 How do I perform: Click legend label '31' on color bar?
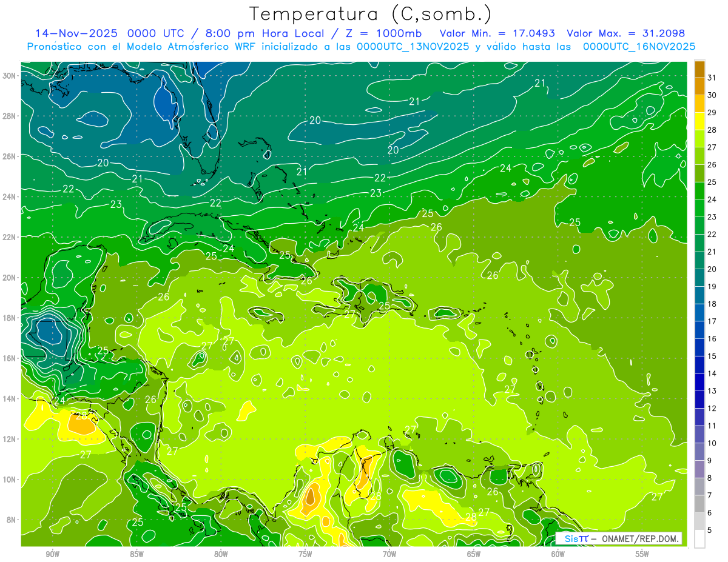(x=712, y=78)
